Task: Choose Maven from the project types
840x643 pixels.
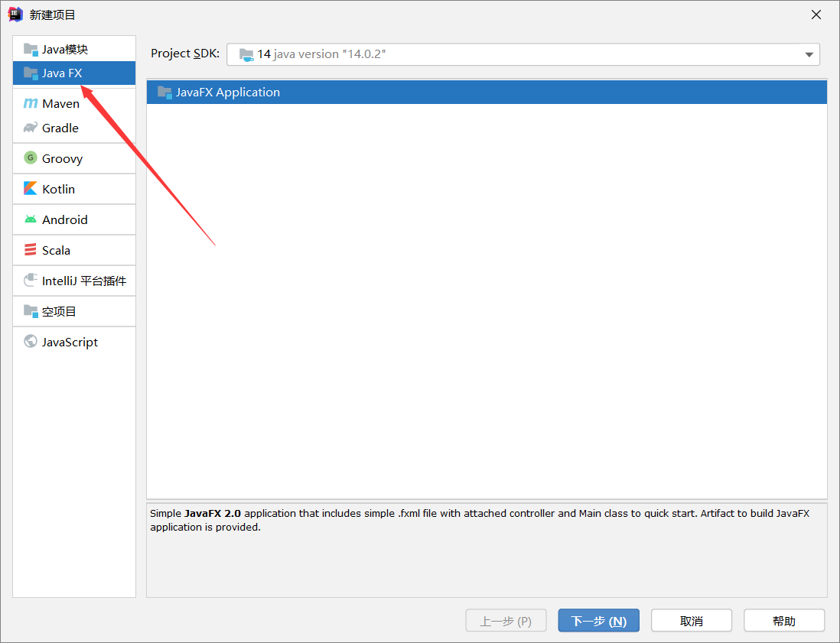Action: [x=74, y=103]
